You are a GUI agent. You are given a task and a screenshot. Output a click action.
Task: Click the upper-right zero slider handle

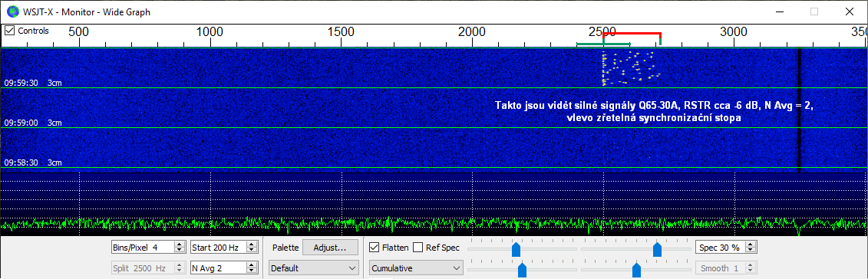click(x=657, y=249)
